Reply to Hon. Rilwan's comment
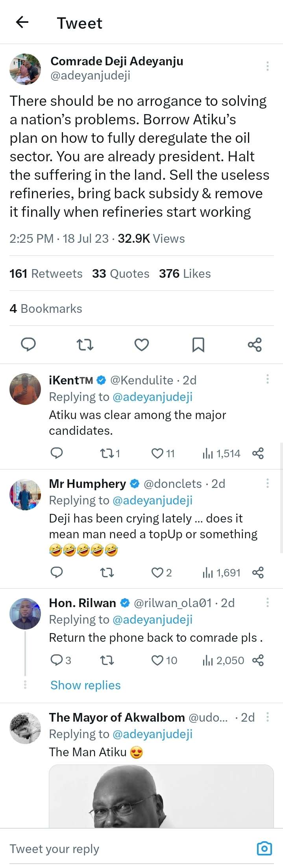 tap(57, 660)
